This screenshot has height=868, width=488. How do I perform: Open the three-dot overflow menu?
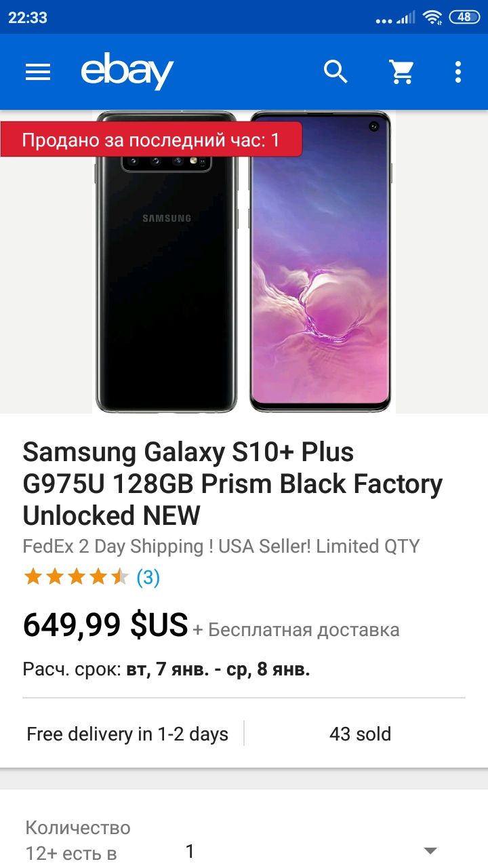tap(458, 72)
